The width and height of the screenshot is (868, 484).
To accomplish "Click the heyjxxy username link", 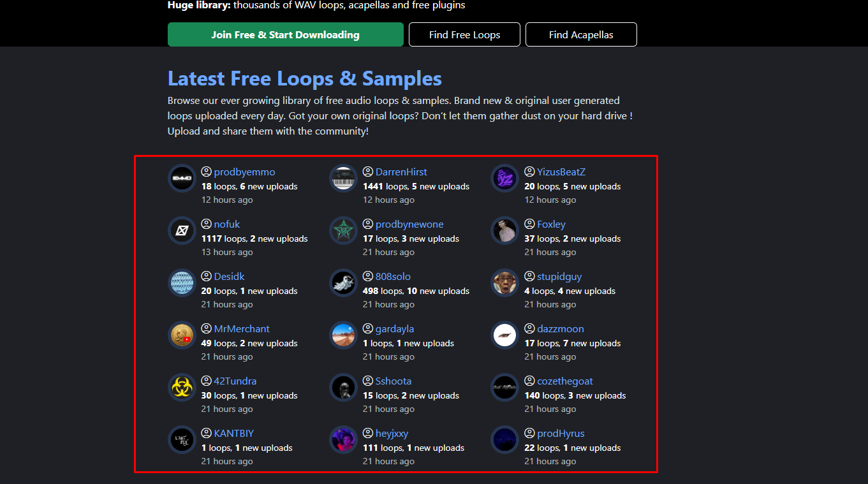I will pyautogui.click(x=392, y=433).
